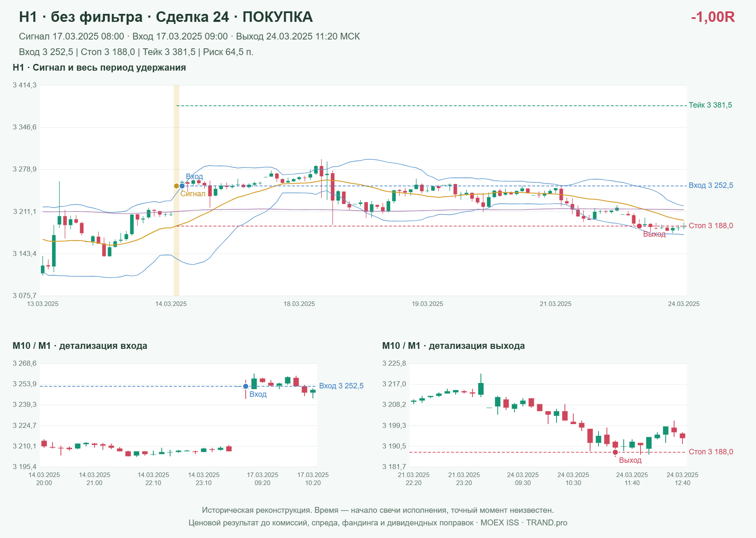The image size is (756, 538).
Task: Click the 3 211,1 y-axis value
Action: (x=24, y=211)
